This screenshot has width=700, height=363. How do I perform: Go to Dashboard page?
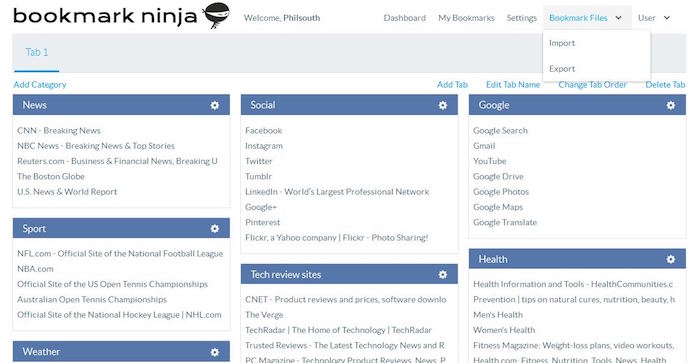(x=404, y=18)
